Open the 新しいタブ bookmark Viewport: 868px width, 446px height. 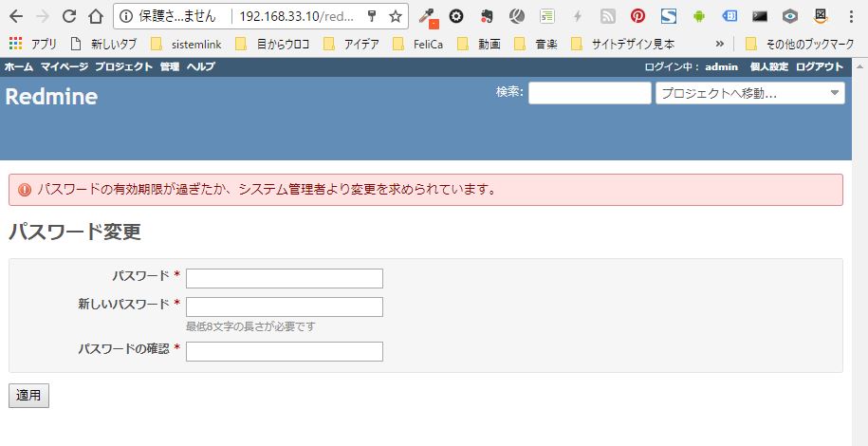coord(103,44)
